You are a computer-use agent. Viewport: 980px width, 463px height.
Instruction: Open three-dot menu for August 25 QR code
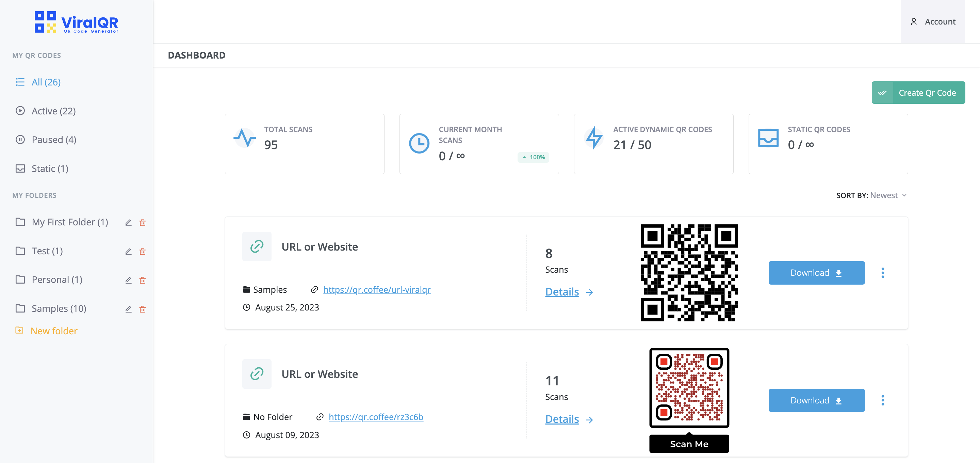point(883,273)
